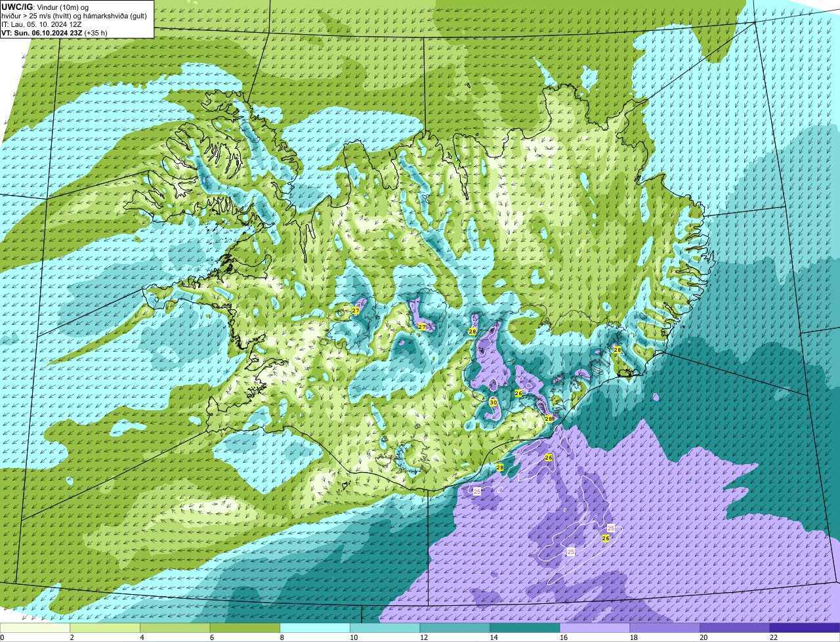Select the 10–12 m/s turquoise swatch

385,628
